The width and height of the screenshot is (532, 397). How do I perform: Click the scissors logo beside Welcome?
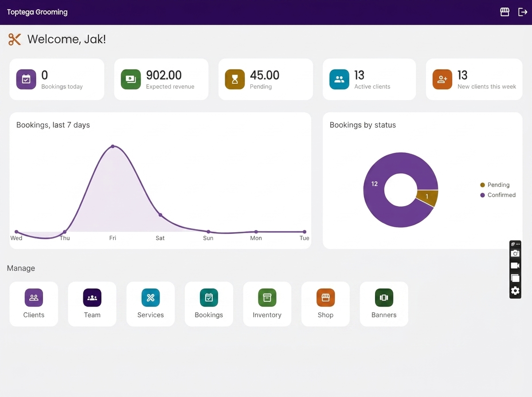[15, 39]
